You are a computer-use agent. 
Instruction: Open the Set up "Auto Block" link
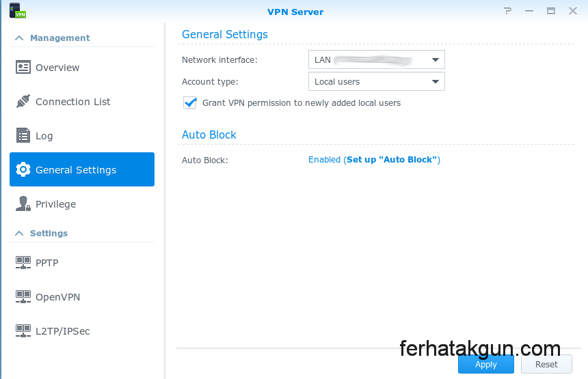click(392, 160)
